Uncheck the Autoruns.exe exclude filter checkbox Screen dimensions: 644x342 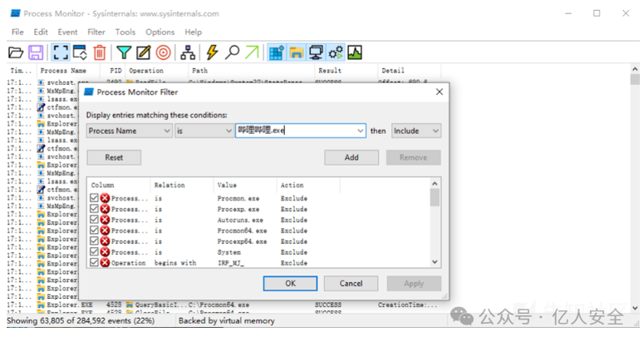(x=95, y=220)
